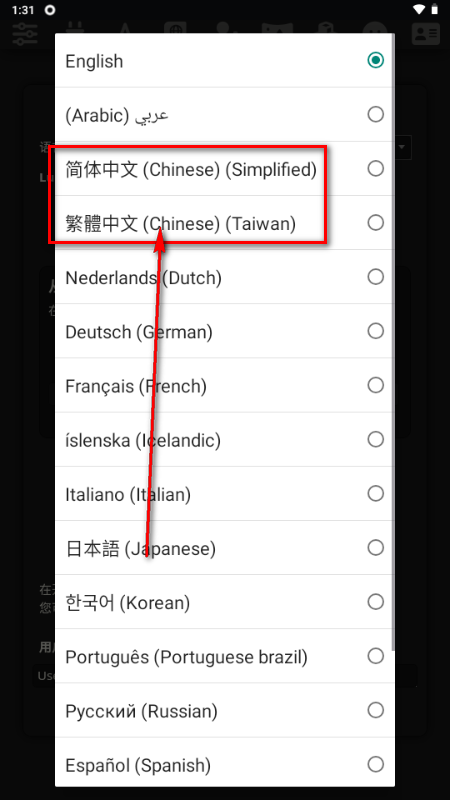Select Nederlands (Dutch) radio button

pos(376,277)
